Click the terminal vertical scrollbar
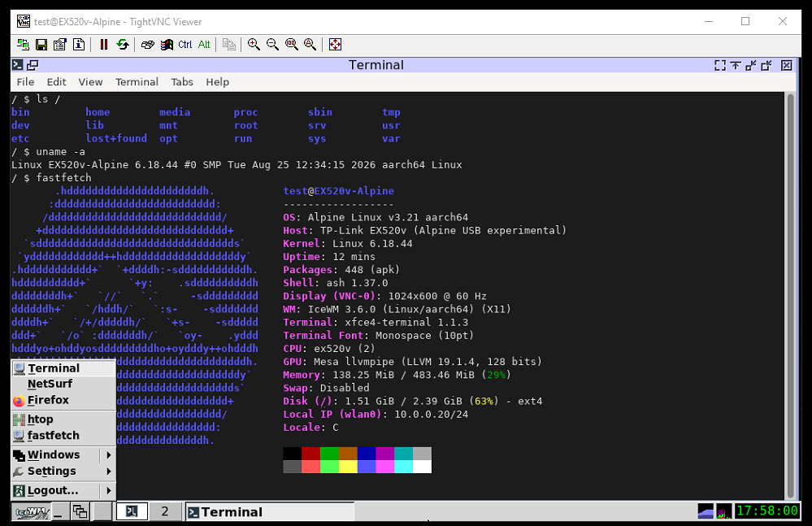812x526 pixels. pos(790,295)
